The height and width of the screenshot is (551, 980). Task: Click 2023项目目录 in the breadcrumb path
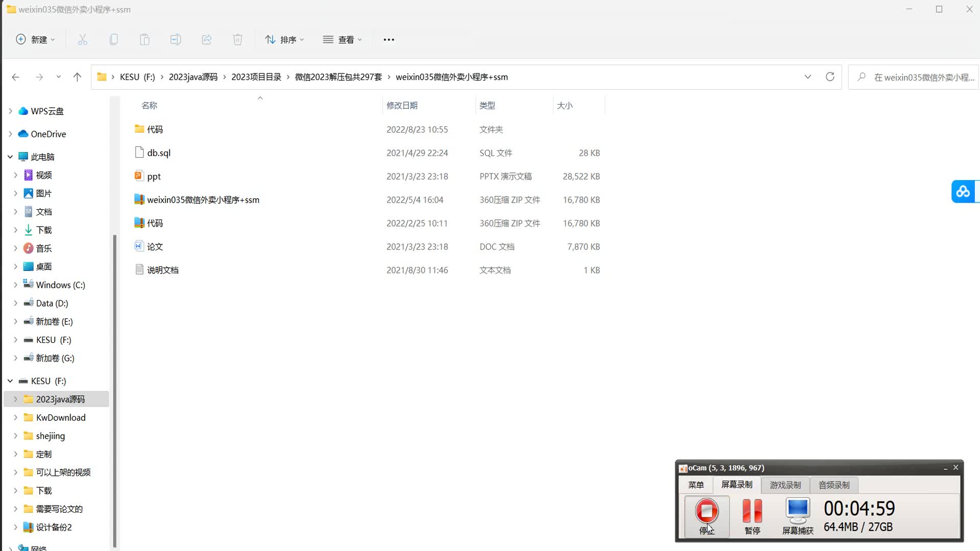[x=256, y=77]
